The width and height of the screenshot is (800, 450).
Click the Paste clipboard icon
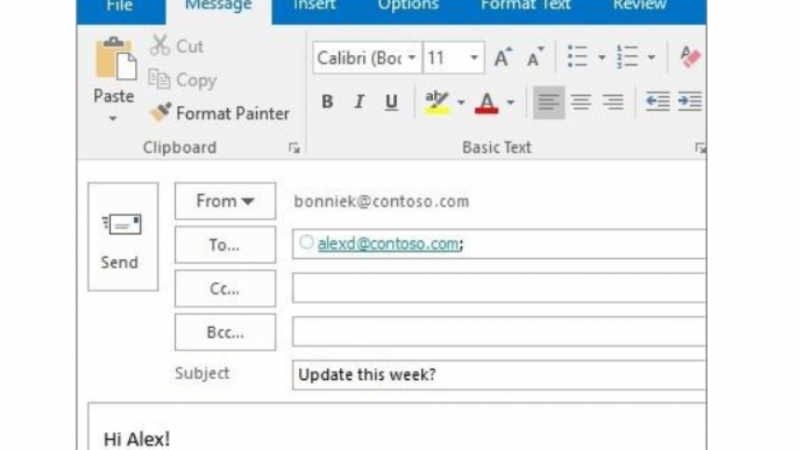(x=114, y=60)
